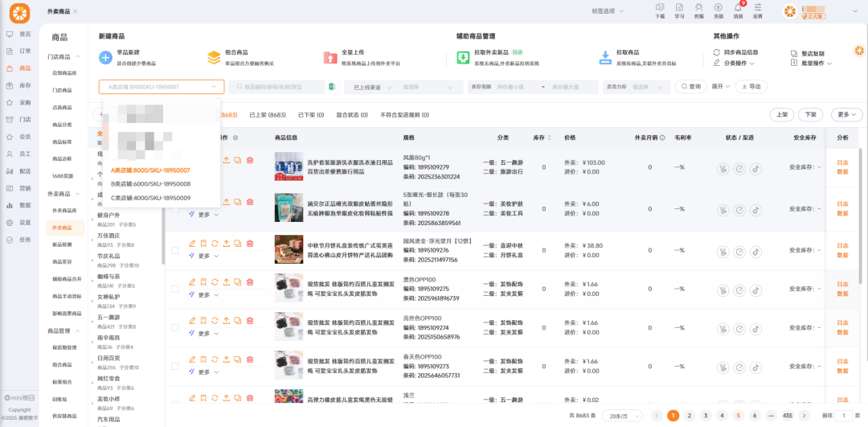This screenshot has width=868, height=427.
Task: Click the 客服 customer service icon
Action: coord(698,8)
